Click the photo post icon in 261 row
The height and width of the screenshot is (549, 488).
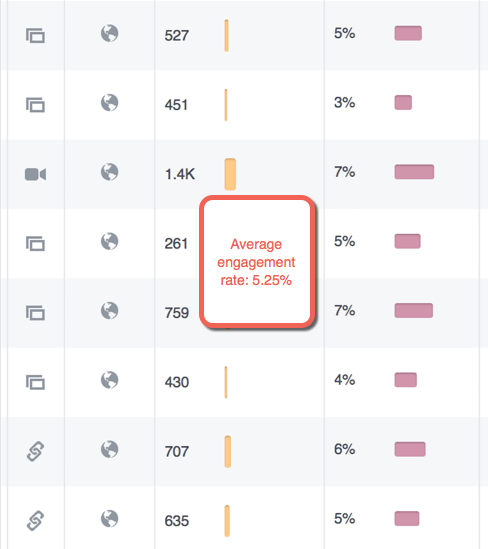point(35,243)
